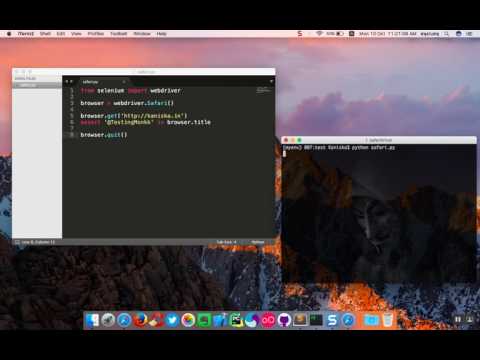Open the Profiles menu
This screenshot has width=480, height=360.
pyautogui.click(x=96, y=34)
